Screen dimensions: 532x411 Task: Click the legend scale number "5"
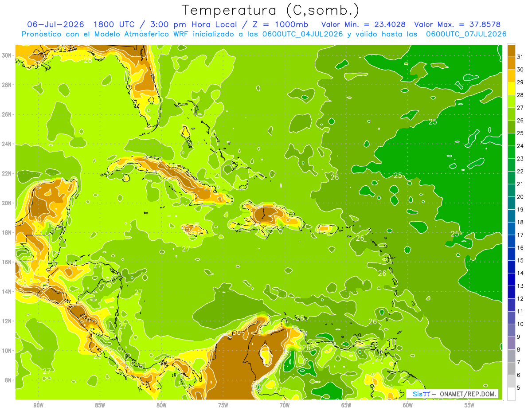[x=518, y=388]
